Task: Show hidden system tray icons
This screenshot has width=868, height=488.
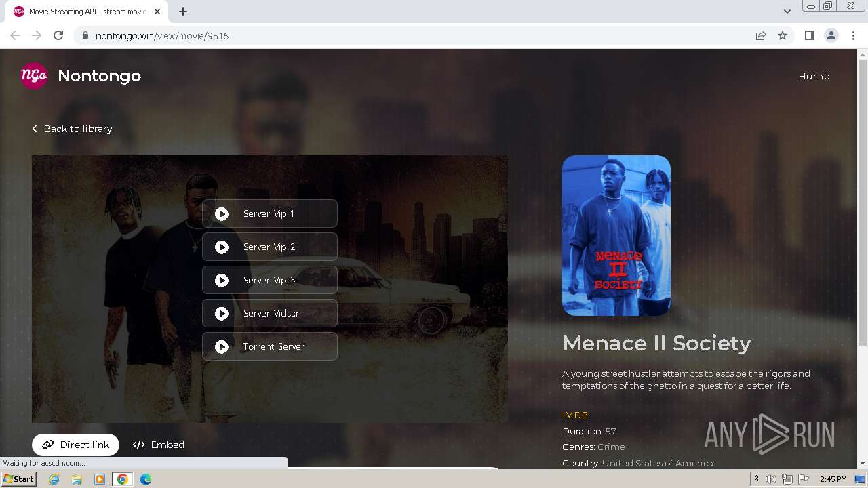Action: [756, 479]
